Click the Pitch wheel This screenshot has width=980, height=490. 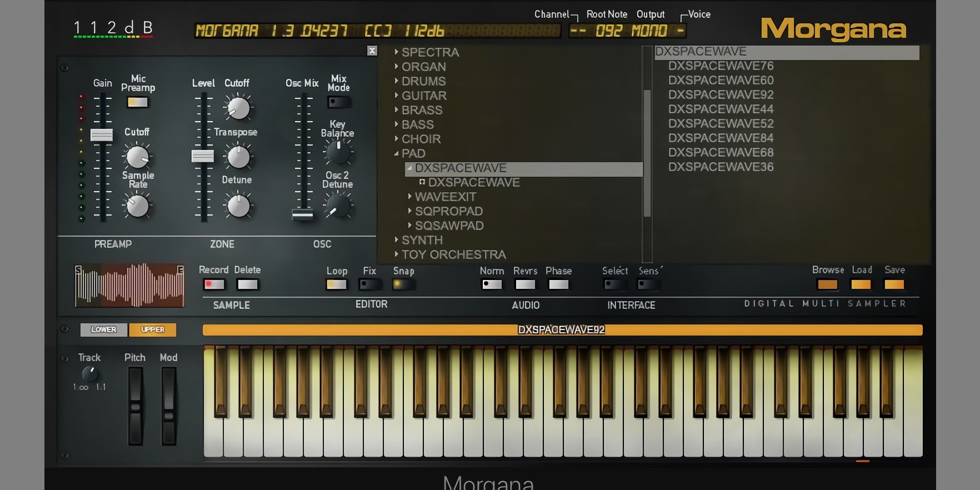pos(136,406)
